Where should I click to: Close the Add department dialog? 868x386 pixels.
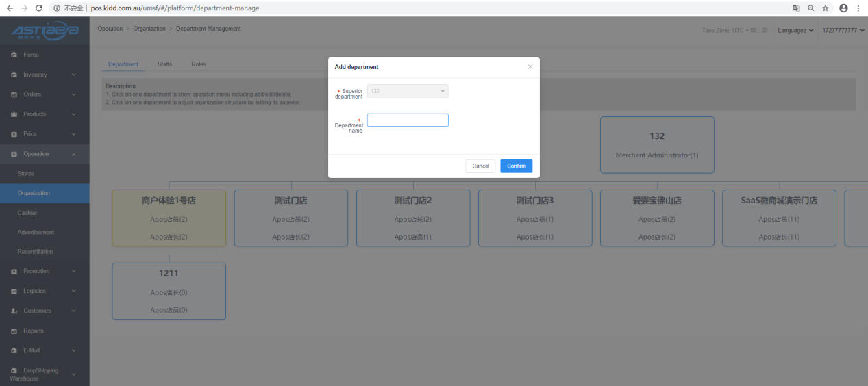pyautogui.click(x=530, y=67)
